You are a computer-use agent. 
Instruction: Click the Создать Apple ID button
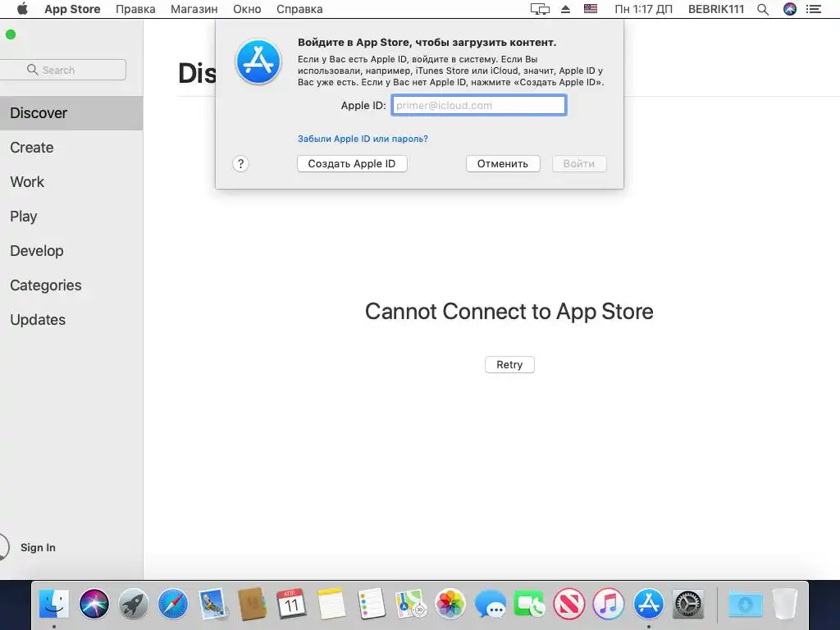tap(352, 164)
